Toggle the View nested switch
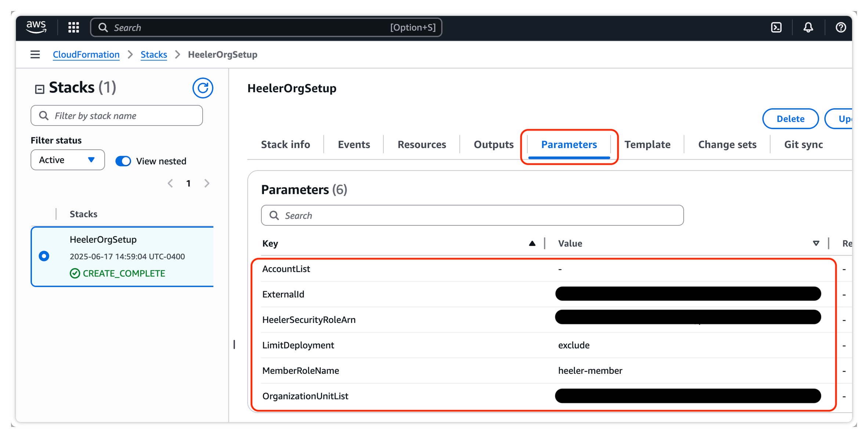The width and height of the screenshot is (868, 438). (x=123, y=161)
